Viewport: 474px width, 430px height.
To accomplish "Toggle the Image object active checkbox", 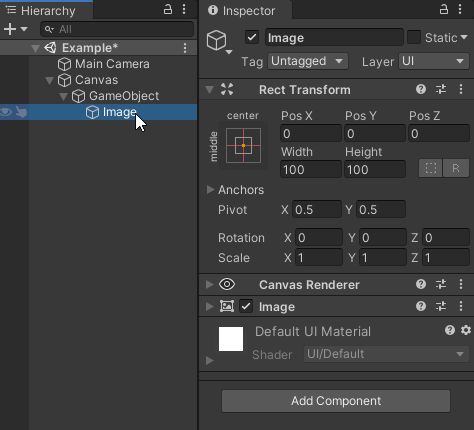I will (x=252, y=37).
